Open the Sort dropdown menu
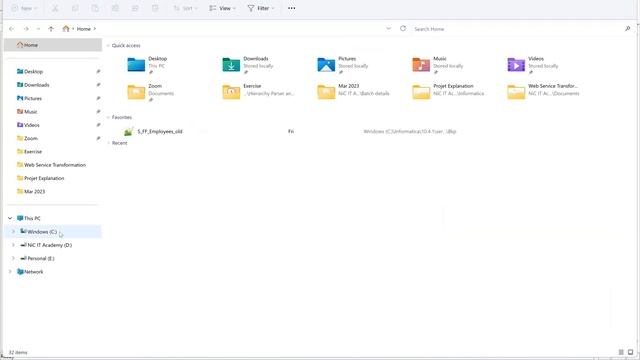 pyautogui.click(x=185, y=8)
